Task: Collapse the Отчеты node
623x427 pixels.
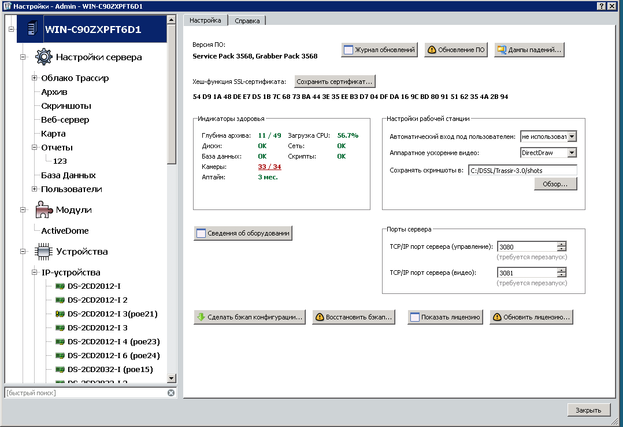Action: (x=35, y=147)
